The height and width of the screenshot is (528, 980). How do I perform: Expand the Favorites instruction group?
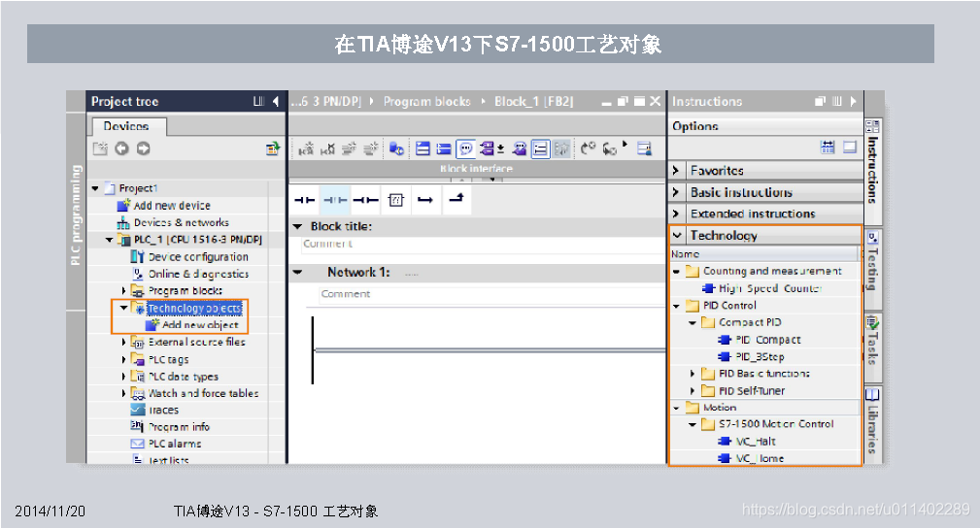click(676, 170)
